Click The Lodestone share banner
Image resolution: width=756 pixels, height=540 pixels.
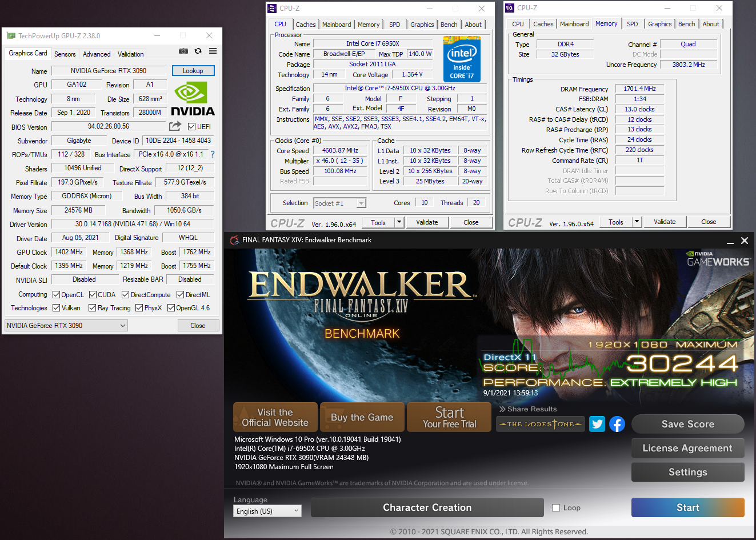540,424
